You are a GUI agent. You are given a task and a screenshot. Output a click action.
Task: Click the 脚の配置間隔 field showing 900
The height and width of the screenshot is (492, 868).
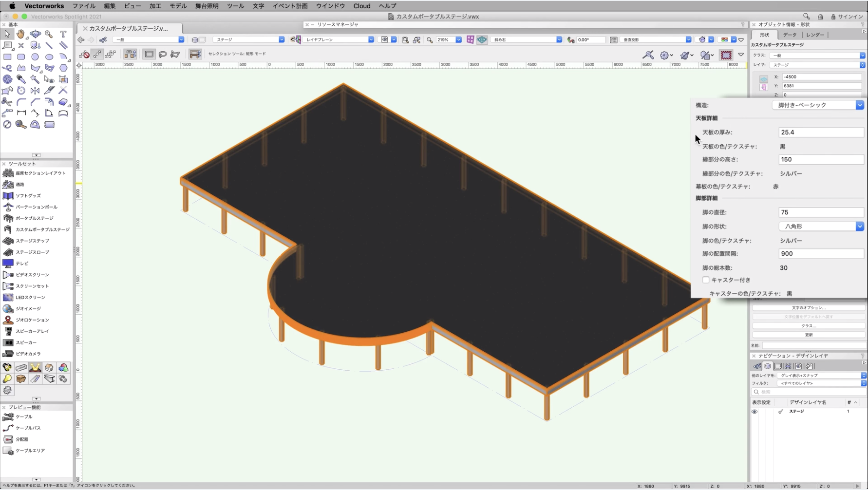[821, 254]
